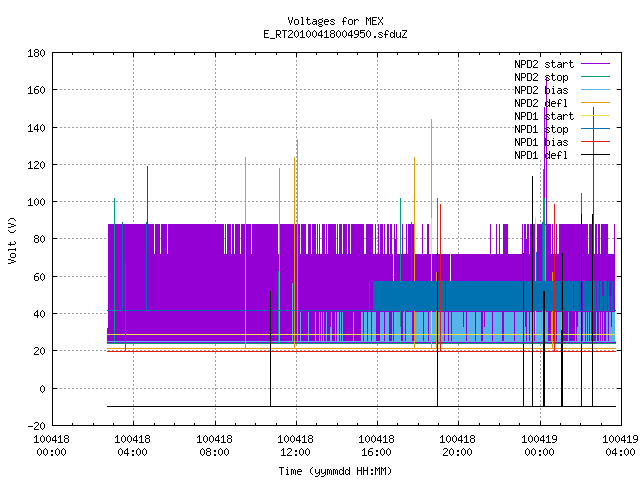
Task: Click the '100418 20:00' x-axis tick label
Action: click(x=457, y=446)
